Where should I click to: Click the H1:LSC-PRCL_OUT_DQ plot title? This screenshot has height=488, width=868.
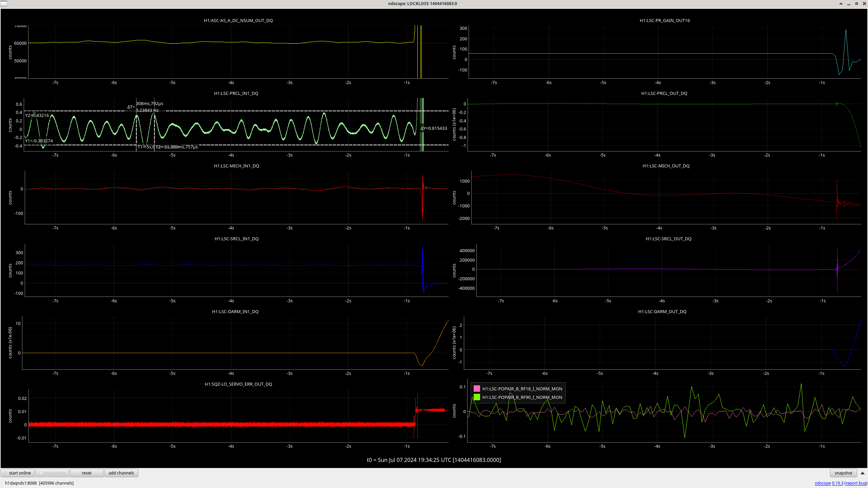click(664, 93)
